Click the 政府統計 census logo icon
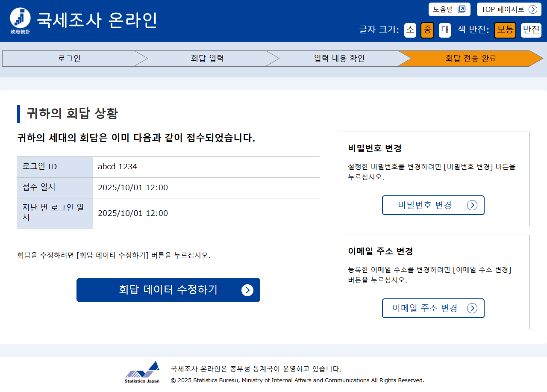547x392 pixels. [20, 21]
